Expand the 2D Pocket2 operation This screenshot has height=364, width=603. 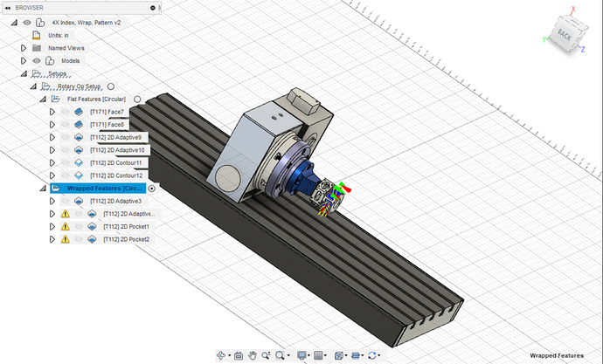click(52, 239)
